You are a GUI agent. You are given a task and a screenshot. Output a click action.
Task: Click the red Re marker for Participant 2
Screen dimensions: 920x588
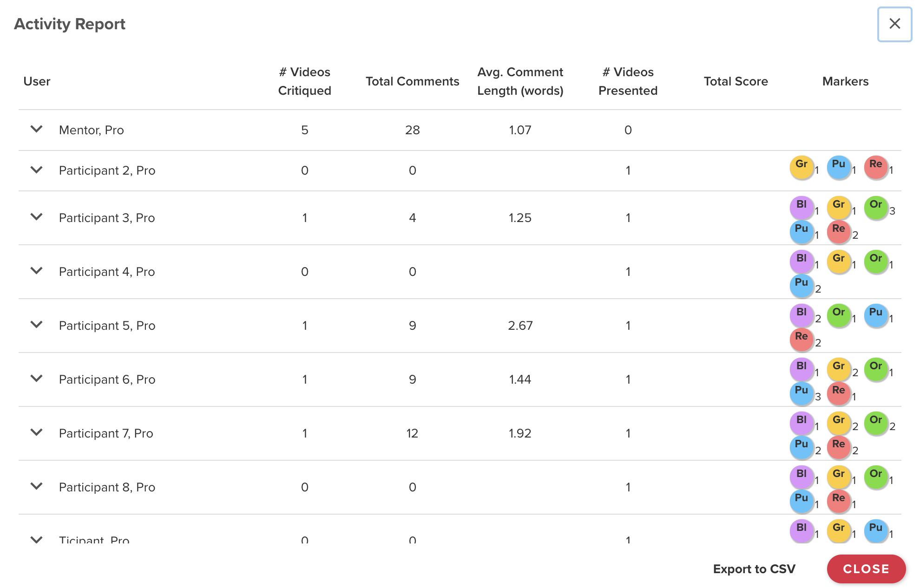pyautogui.click(x=876, y=167)
